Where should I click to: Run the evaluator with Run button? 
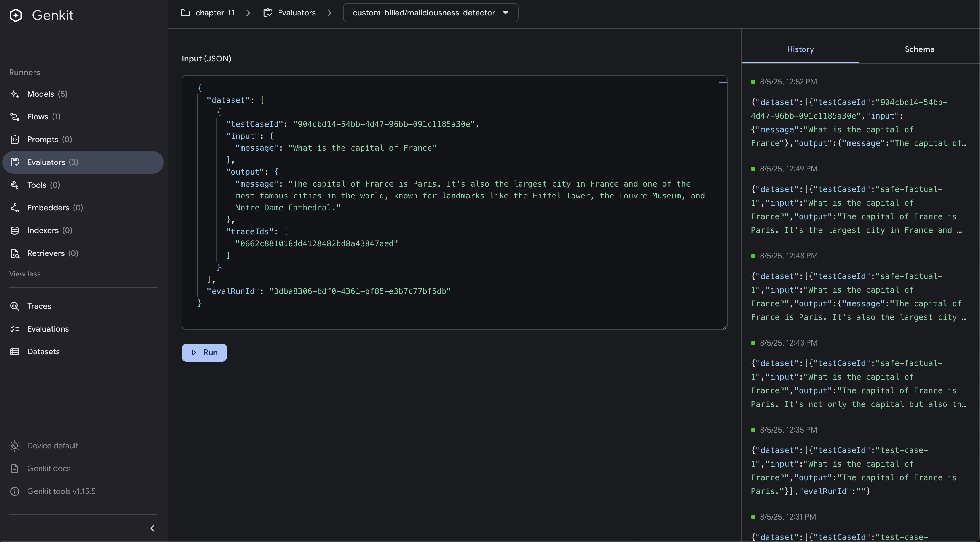click(x=204, y=353)
